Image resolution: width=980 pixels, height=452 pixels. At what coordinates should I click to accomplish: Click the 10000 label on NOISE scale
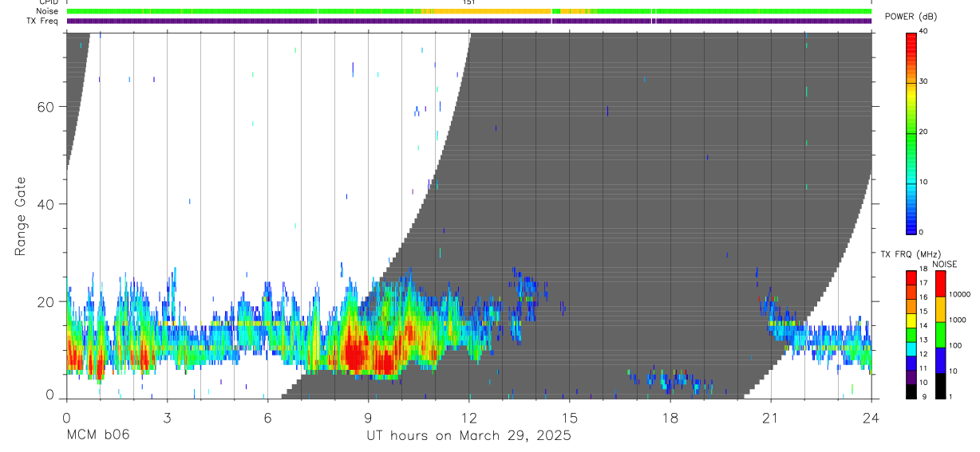tap(958, 294)
